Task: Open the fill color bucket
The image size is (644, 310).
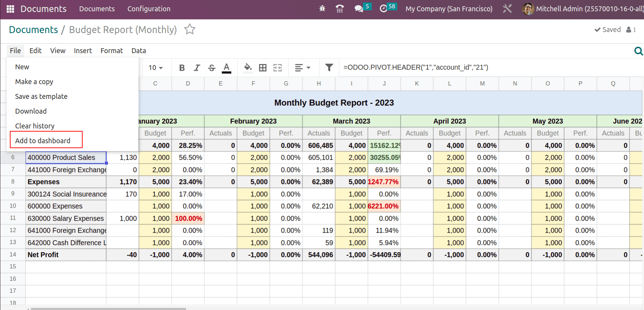Action: 248,68
